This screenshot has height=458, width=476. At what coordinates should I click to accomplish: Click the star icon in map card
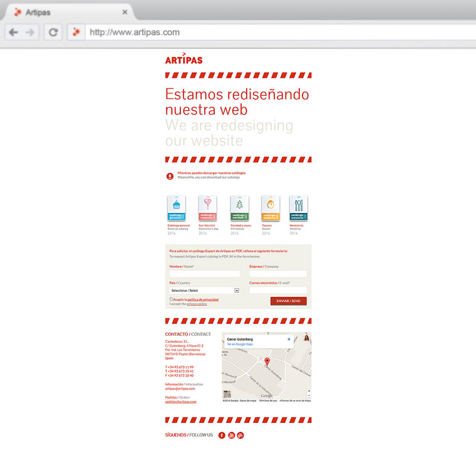[289, 339]
